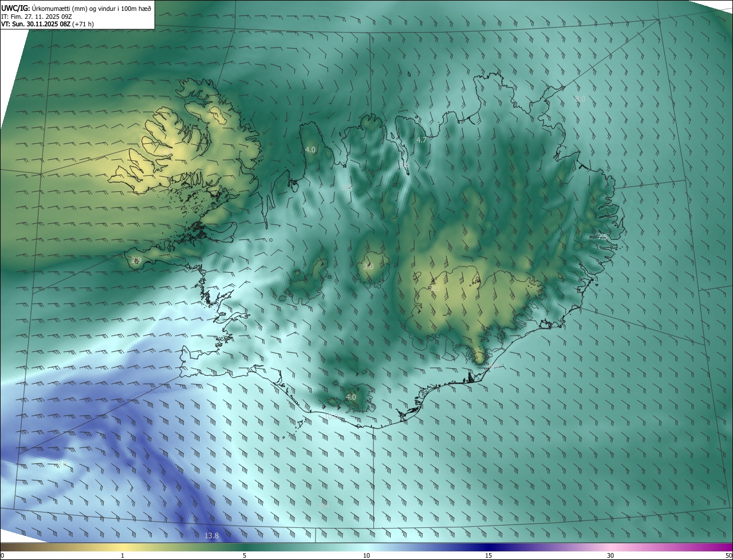
Task: Click the "1" tick on the colorbar
Action: click(x=123, y=555)
